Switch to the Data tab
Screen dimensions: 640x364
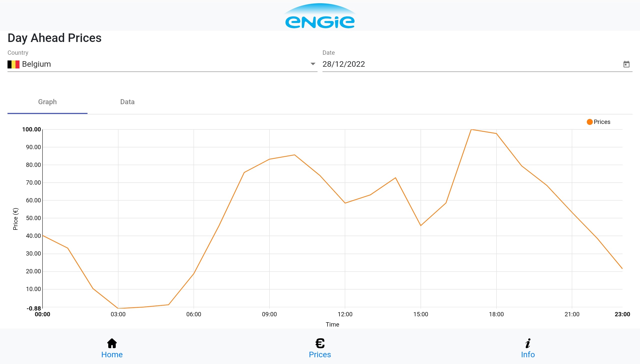[127, 102]
